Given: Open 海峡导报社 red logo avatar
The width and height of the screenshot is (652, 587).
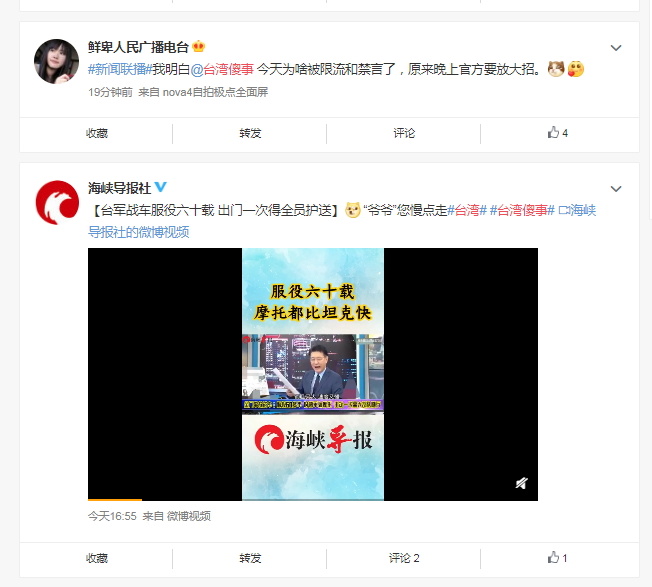Looking at the screenshot, I should [x=57, y=202].
